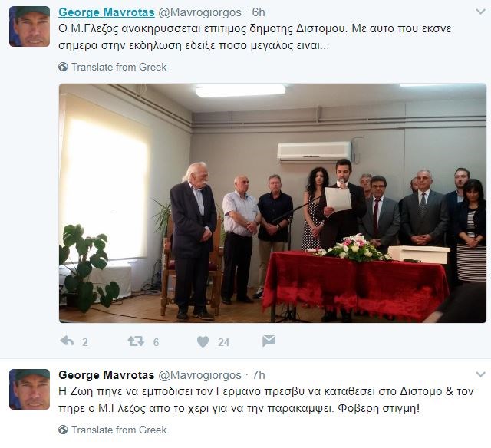Open George Mavrotas avatar on second tweet
The height and width of the screenshot is (448, 491).
tap(29, 389)
